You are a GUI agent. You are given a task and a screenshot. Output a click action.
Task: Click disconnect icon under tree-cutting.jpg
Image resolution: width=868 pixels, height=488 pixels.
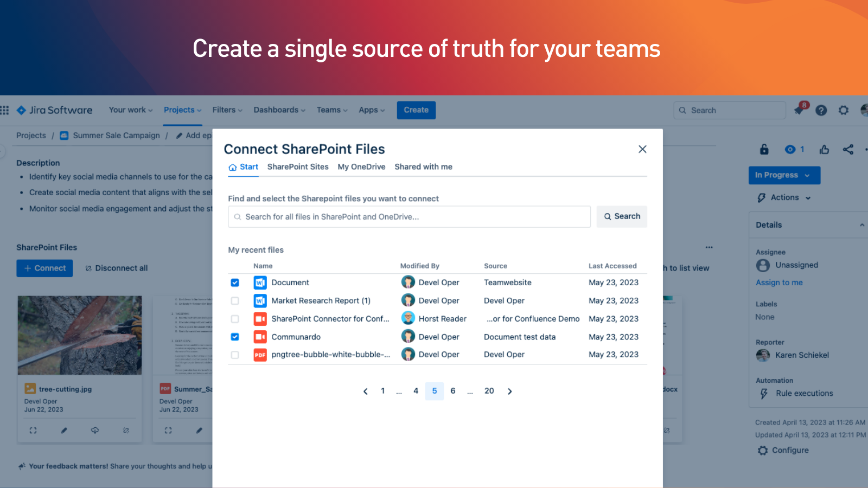[x=126, y=430]
